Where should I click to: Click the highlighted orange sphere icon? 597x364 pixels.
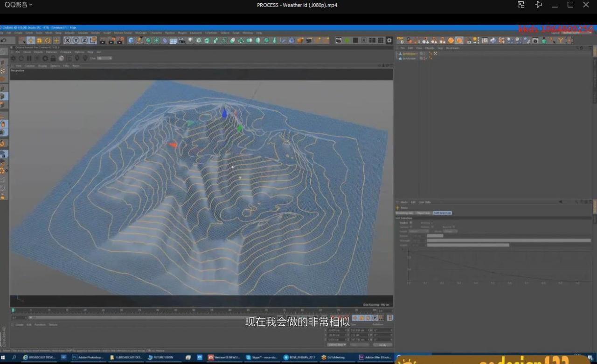pos(459,41)
